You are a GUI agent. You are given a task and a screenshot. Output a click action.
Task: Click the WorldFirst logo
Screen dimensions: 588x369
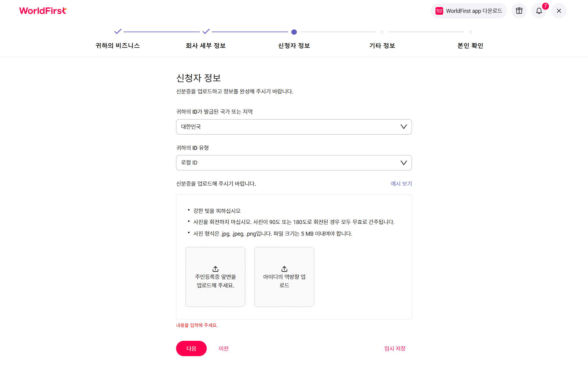43,11
